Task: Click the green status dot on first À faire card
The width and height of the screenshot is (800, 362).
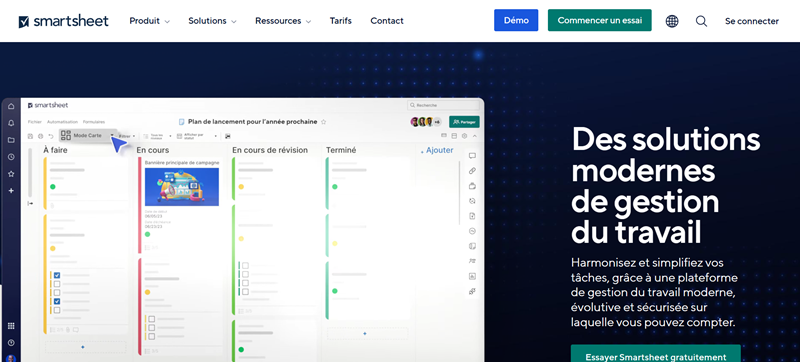Action: point(53,187)
